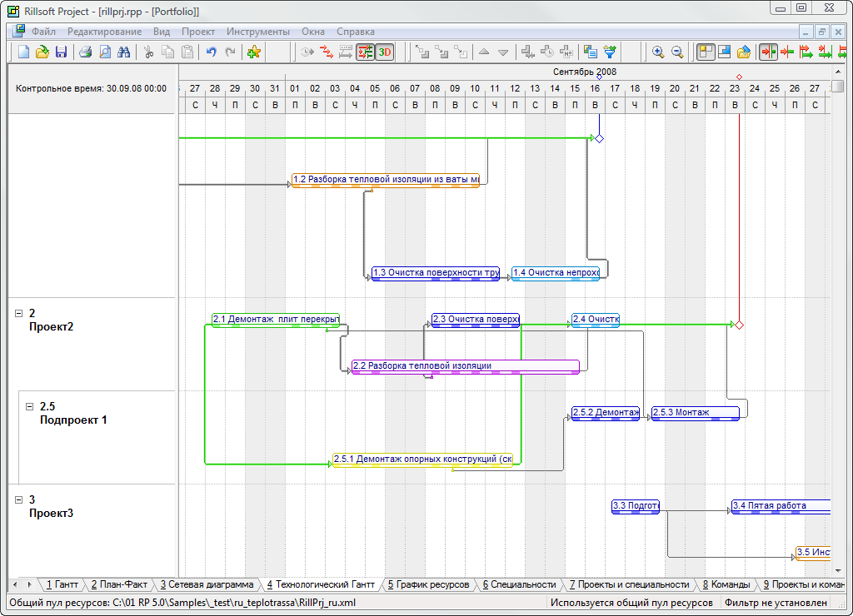The width and height of the screenshot is (853, 616).
Task: Toggle the critical path links button beside 3D
Action: pyautogui.click(x=365, y=52)
